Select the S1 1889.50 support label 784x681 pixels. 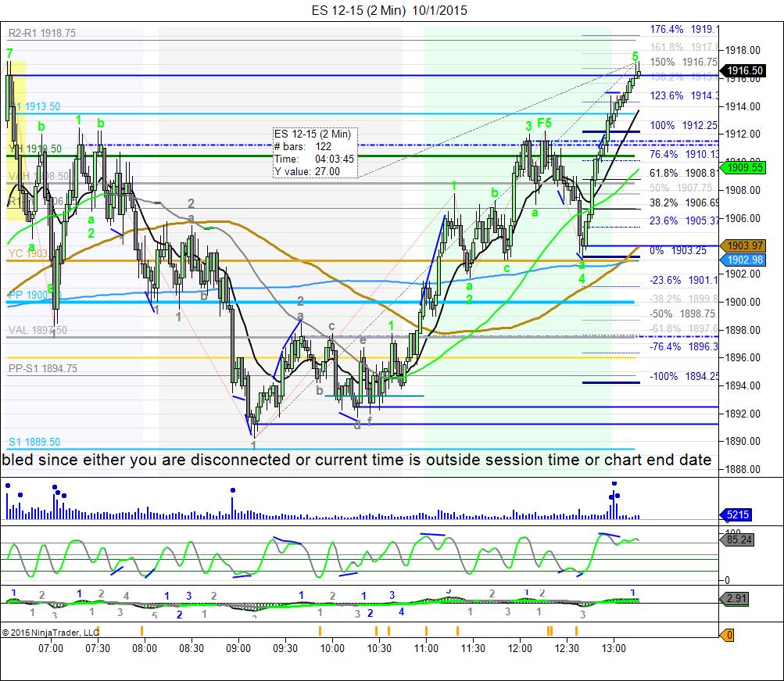tap(34, 442)
